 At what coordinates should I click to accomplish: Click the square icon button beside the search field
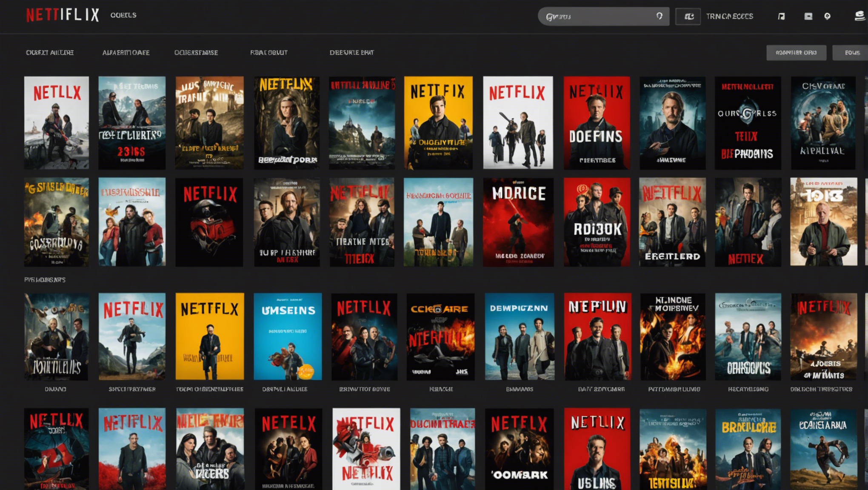click(x=688, y=17)
